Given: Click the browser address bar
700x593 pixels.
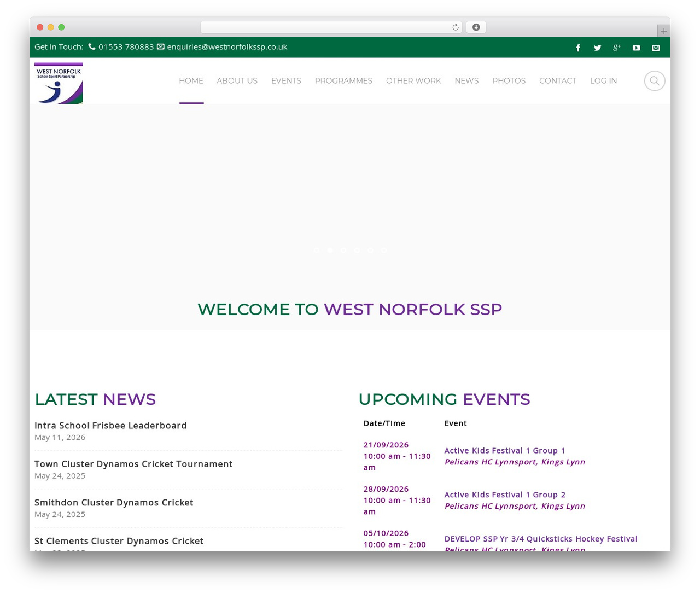Looking at the screenshot, I should (x=331, y=27).
